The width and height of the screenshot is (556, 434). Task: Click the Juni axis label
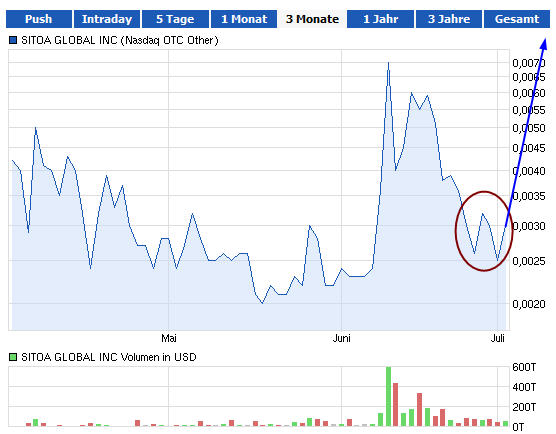341,338
